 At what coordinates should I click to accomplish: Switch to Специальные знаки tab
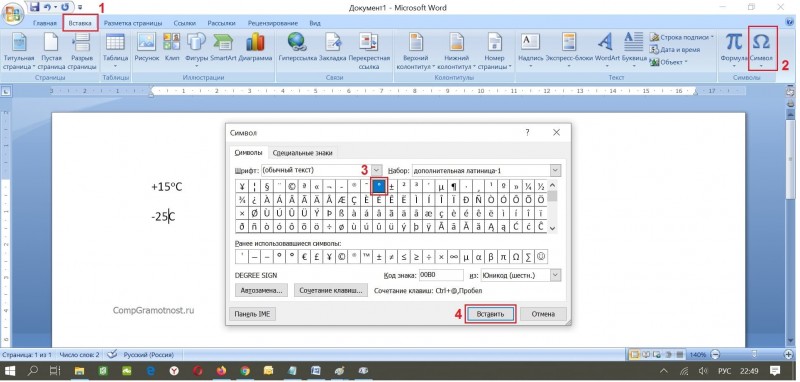(x=303, y=153)
